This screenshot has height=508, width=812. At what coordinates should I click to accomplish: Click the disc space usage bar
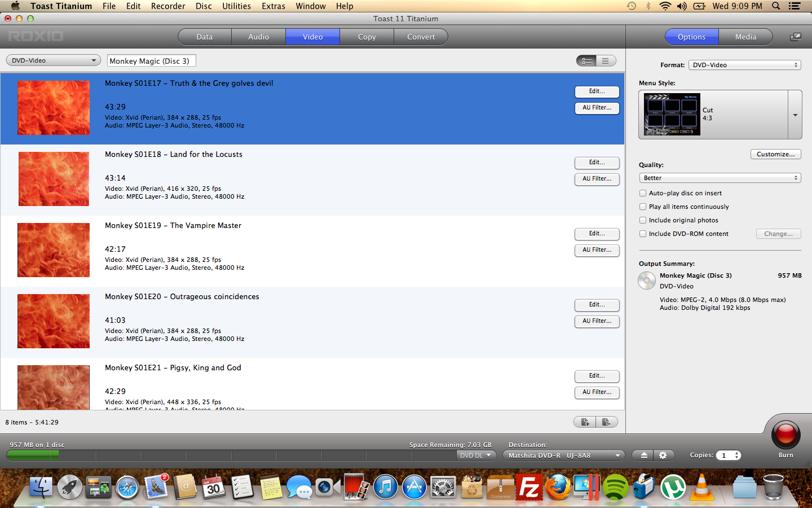tap(231, 456)
